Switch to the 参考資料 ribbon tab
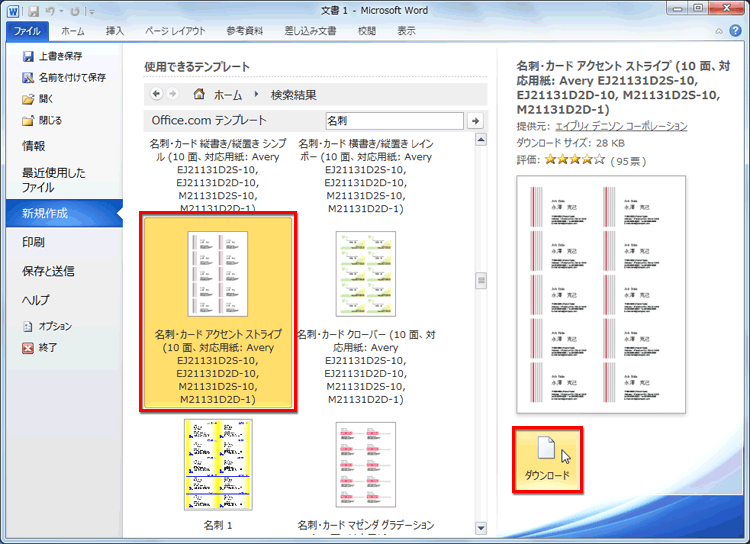750x544 pixels. [x=244, y=31]
